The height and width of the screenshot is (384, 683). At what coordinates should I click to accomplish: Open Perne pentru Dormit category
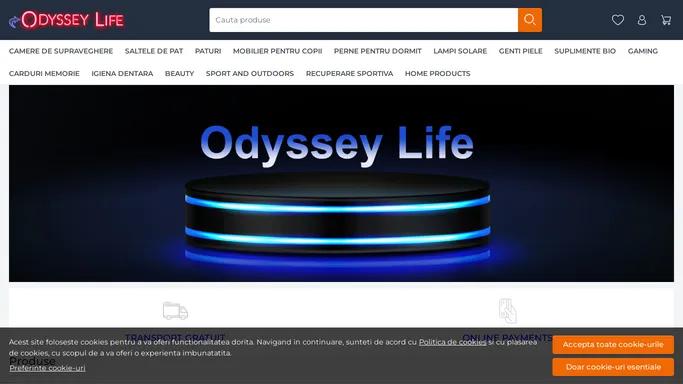pos(378,51)
